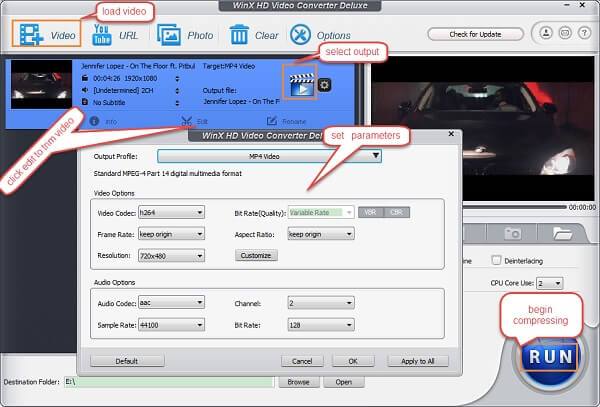Cancel the parameters dialog
This screenshot has height=407, width=600.
[302, 361]
